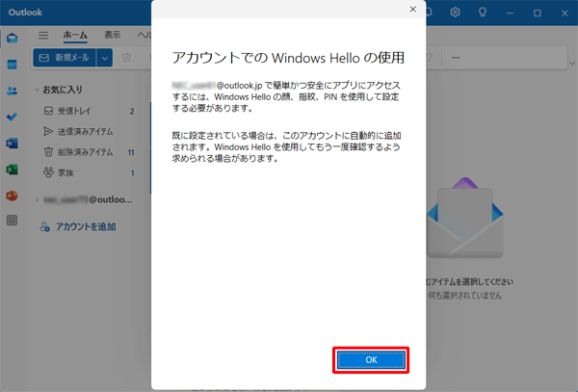Click the 受信トレイ inbox icon
578x392 pixels.
(48, 111)
